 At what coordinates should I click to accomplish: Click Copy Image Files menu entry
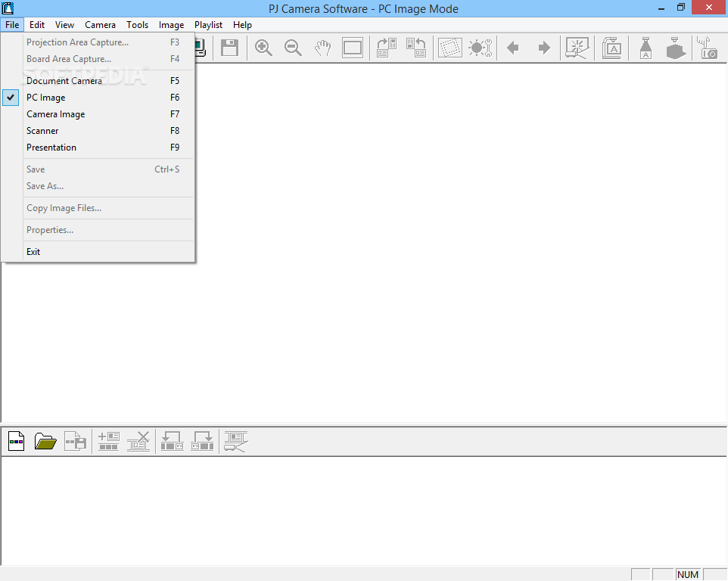click(x=98, y=208)
